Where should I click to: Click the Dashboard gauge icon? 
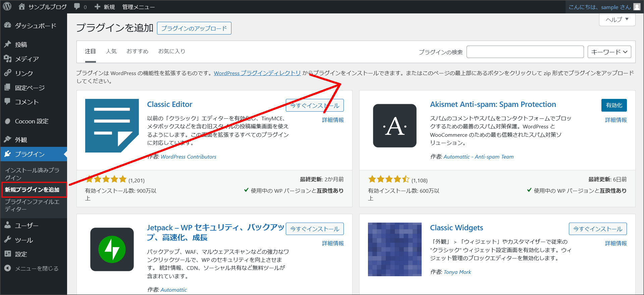(x=7, y=25)
